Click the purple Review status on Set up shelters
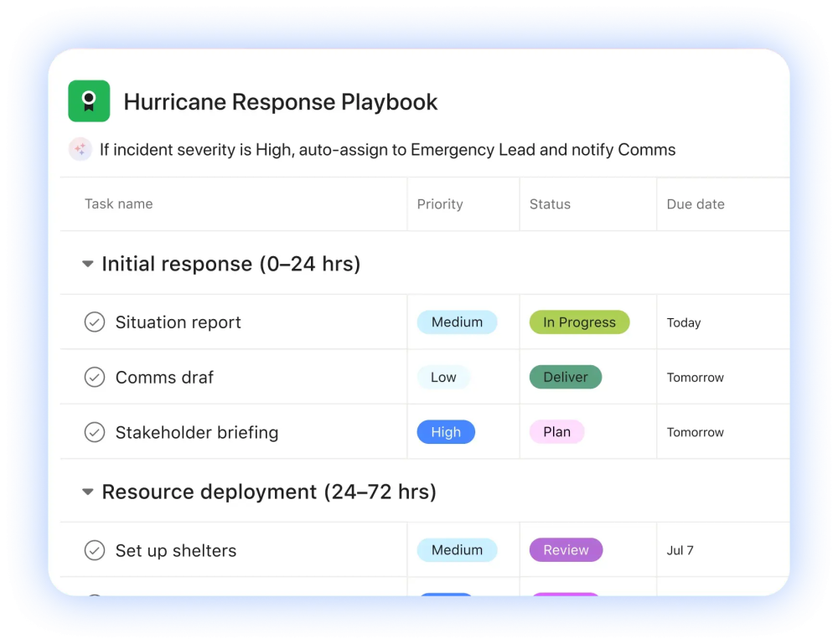Viewport: 838px width, 644px height. [566, 550]
